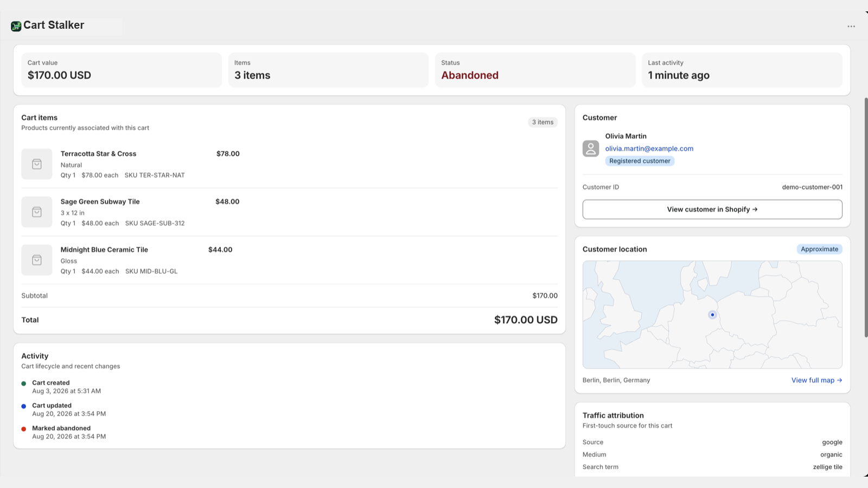Click SKU MID-BLU-GL text
The height and width of the screenshot is (488, 868).
(151, 271)
